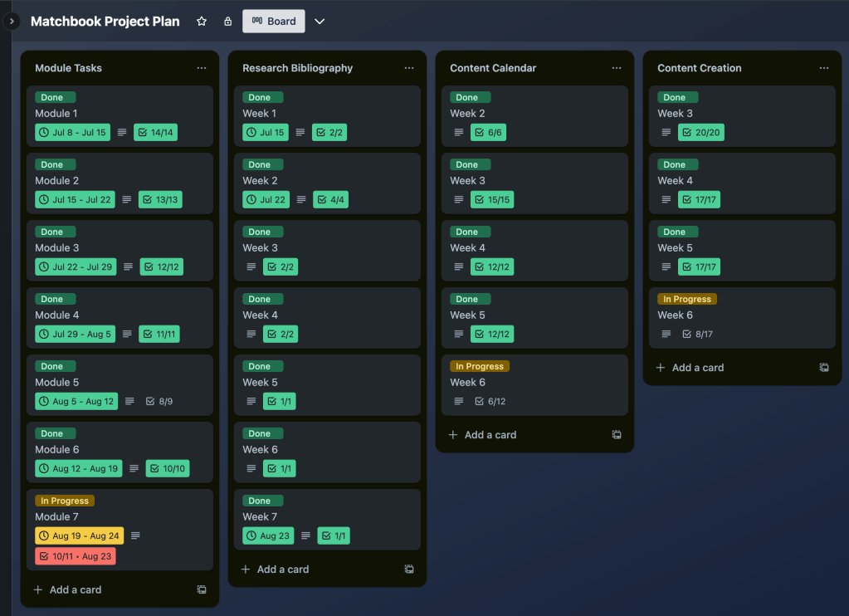The image size is (849, 616).
Task: Open Research Bibliography list actions menu
Action: (409, 68)
